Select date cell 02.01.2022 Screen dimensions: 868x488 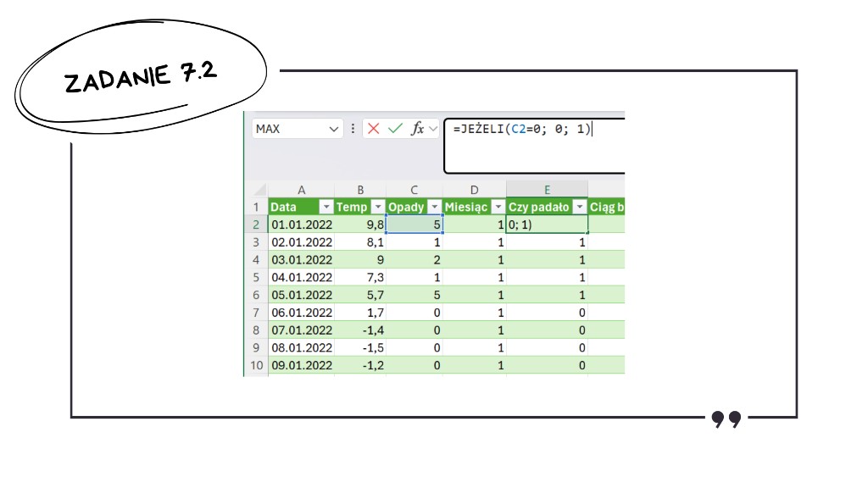301,242
